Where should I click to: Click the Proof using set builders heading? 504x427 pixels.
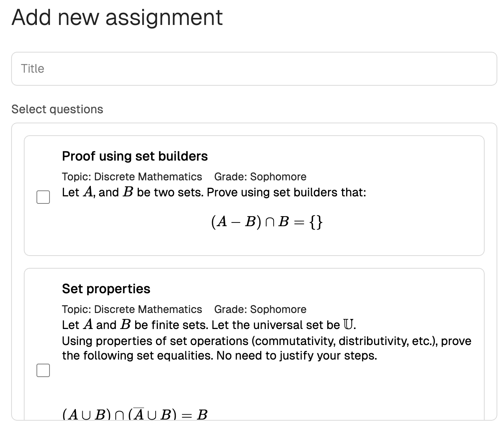(135, 156)
